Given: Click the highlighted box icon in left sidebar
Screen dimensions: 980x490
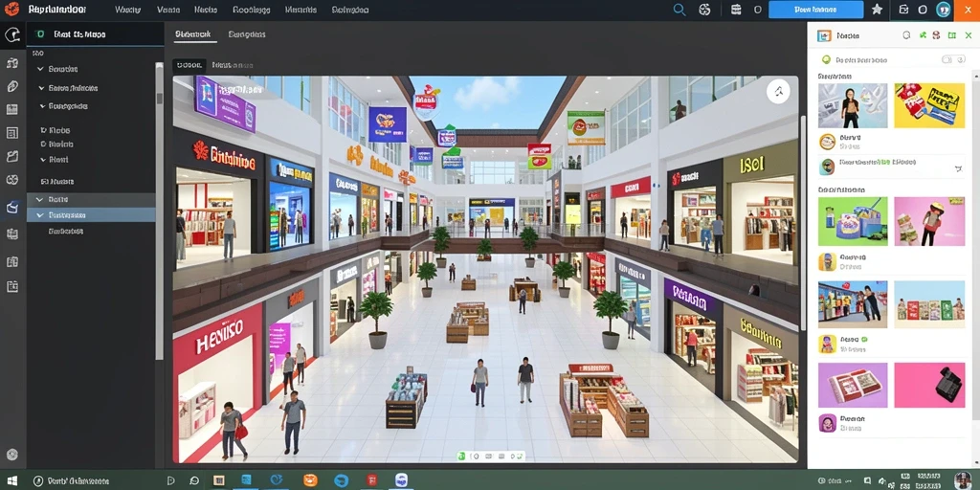Looking at the screenshot, I should click(x=11, y=208).
